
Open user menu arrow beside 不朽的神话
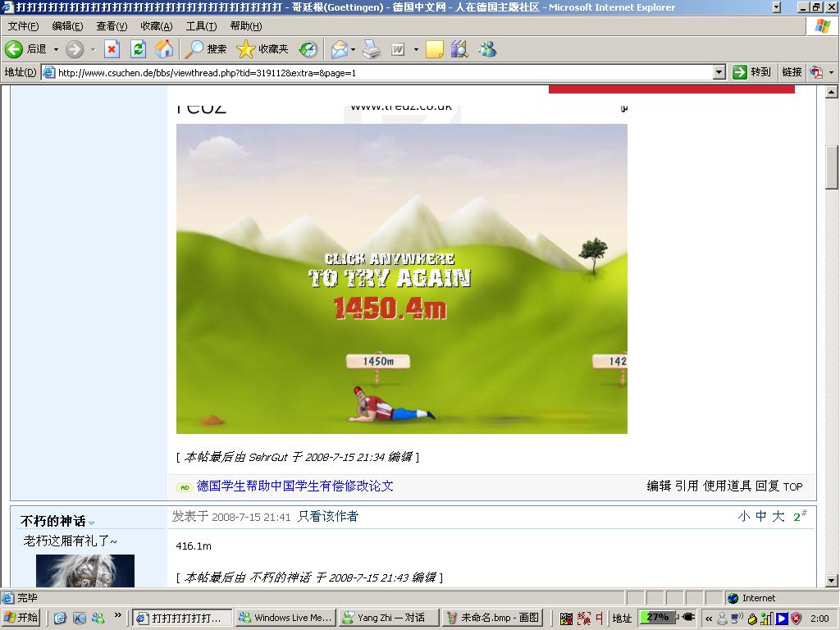pyautogui.click(x=92, y=523)
